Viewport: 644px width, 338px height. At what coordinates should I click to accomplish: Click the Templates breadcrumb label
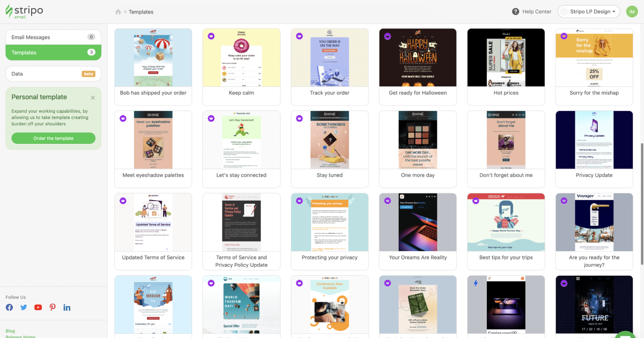click(x=141, y=12)
